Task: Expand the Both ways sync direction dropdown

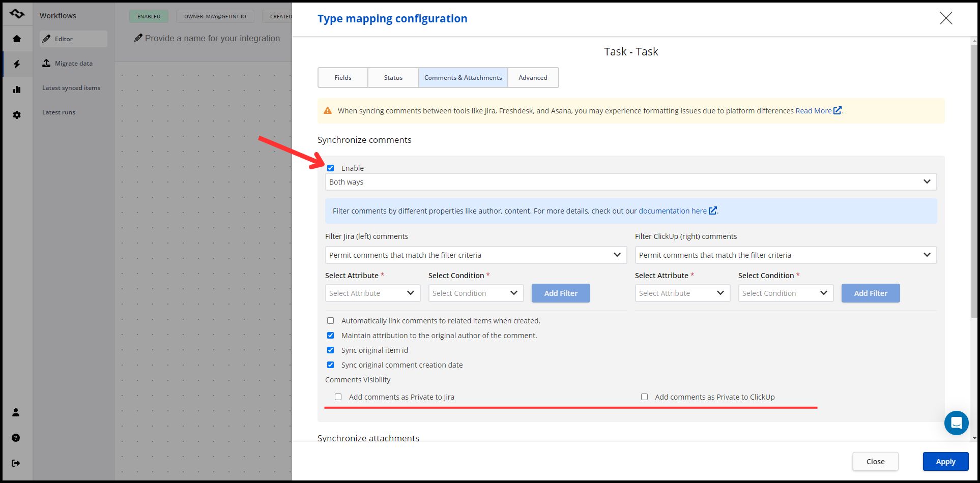Action: (x=630, y=182)
